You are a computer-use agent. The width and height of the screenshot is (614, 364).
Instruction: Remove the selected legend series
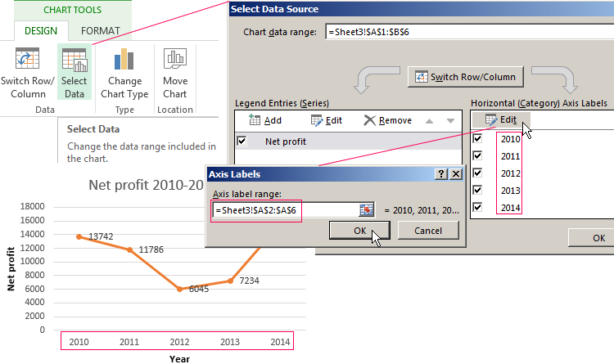[387, 120]
